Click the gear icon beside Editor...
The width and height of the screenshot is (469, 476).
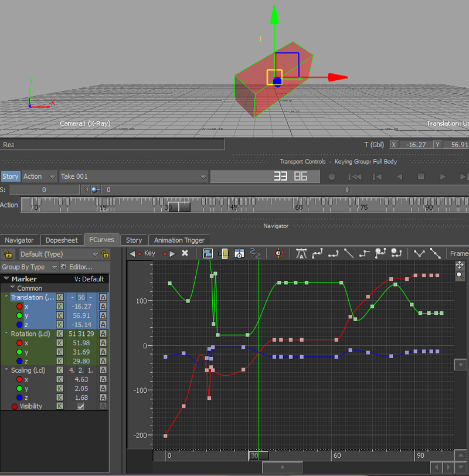64,267
